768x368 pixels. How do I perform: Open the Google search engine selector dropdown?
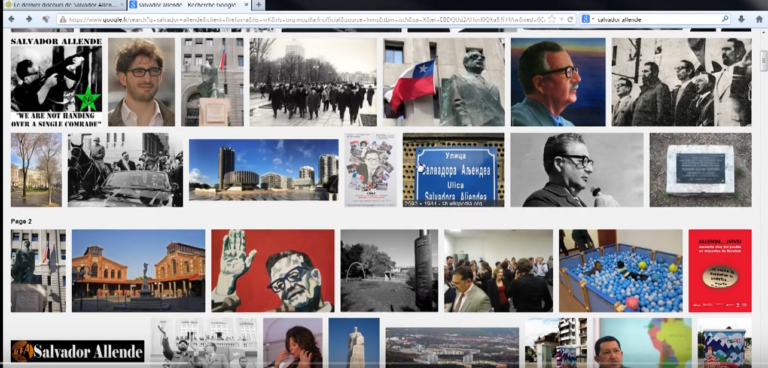pyautogui.click(x=587, y=20)
